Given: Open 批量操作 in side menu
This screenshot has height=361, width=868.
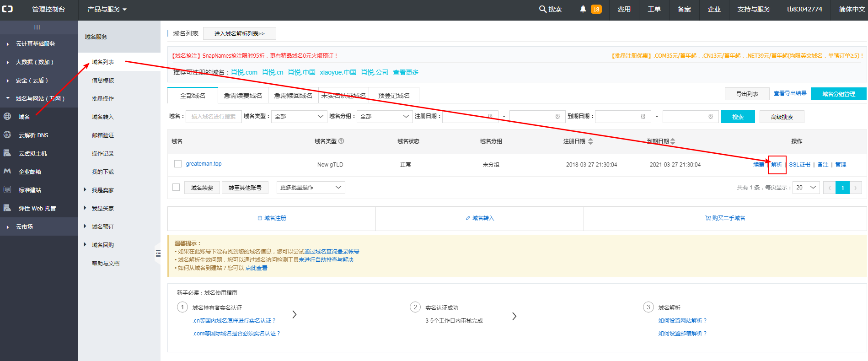Looking at the screenshot, I should click(x=103, y=99).
